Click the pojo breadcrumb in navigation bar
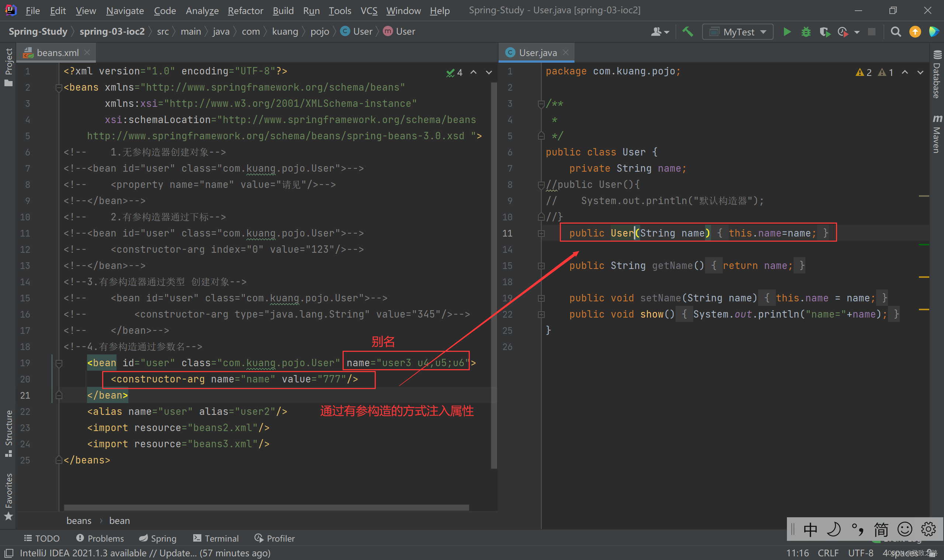Viewport: 944px width, 560px height. (x=319, y=32)
